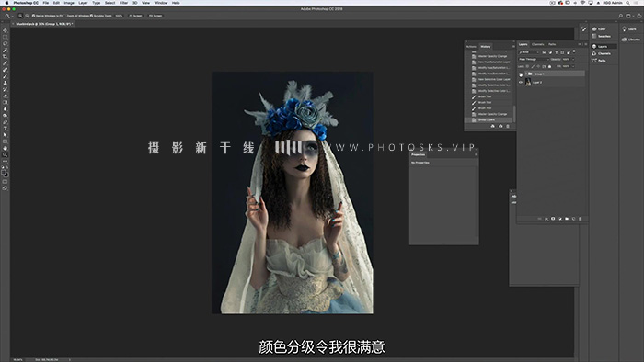Screen dimensions: 644x362
Task: Select Group Layers history state
Action: pyautogui.click(x=489, y=119)
